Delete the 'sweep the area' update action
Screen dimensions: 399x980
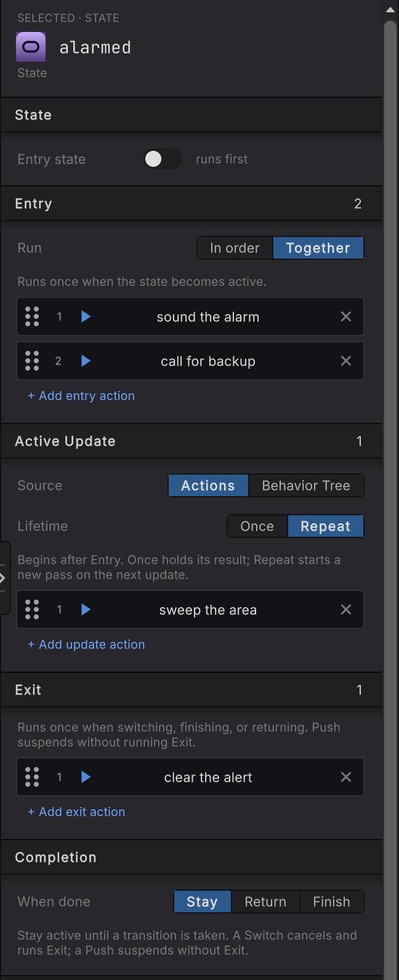[x=346, y=609]
